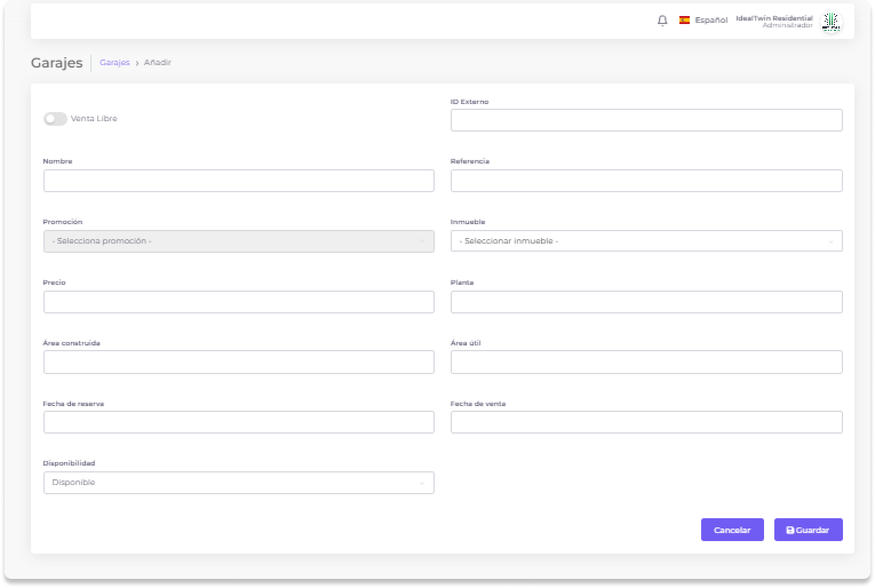Click the notification bell icon
The image size is (875, 588).
(662, 21)
